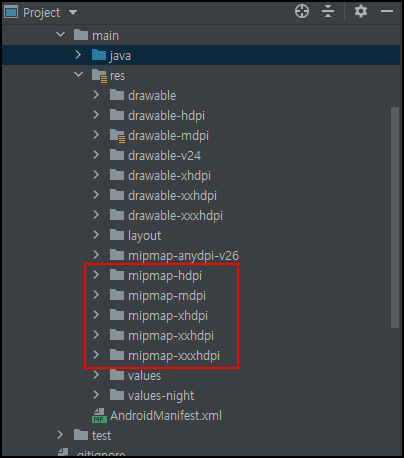
Task: Click the vertical scrollbar of project tree
Action: pos(395,218)
